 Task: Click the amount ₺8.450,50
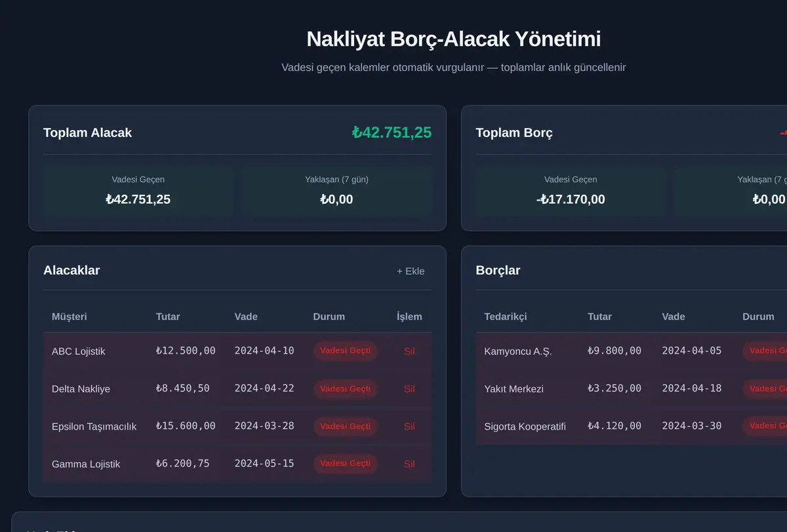[x=183, y=388]
